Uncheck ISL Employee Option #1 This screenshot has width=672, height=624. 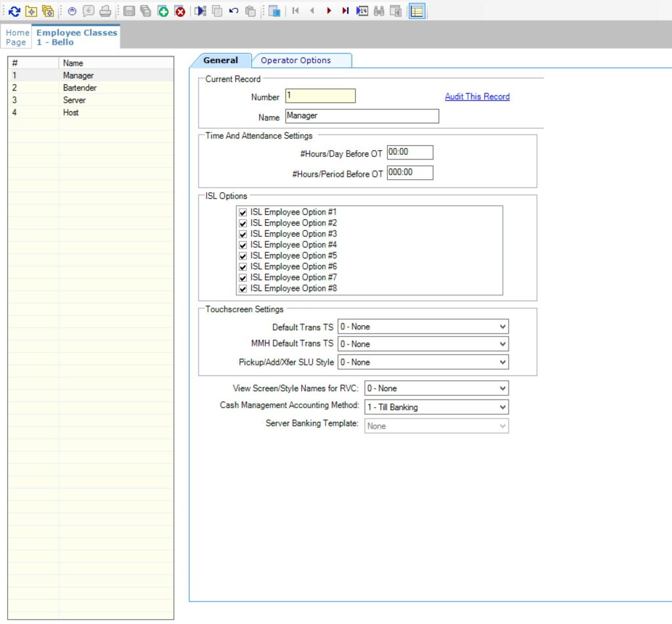click(243, 213)
